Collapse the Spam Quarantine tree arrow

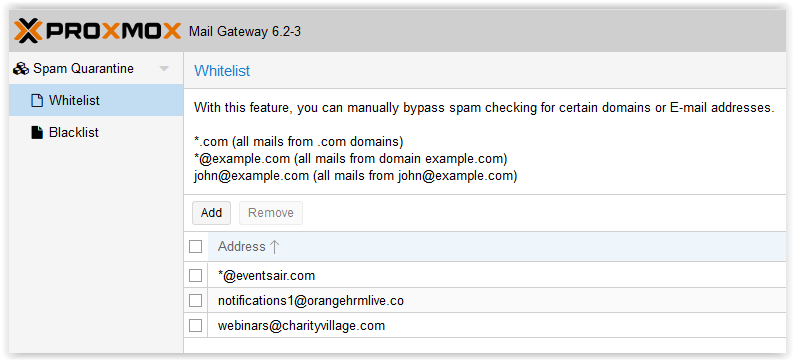point(164,69)
